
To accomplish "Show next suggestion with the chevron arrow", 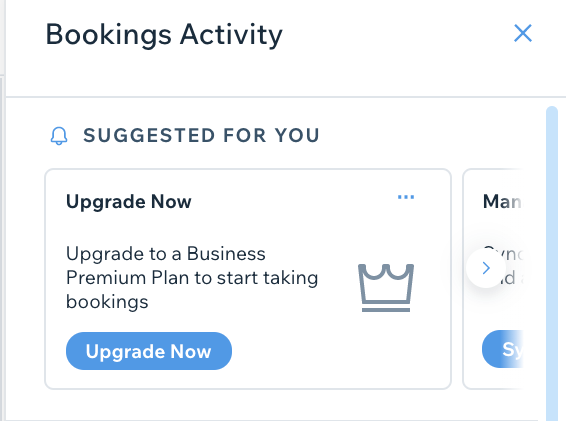I will [486, 268].
